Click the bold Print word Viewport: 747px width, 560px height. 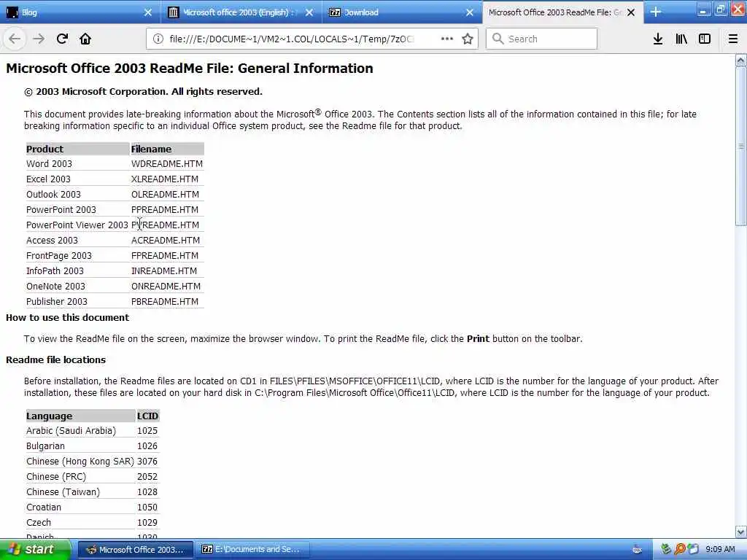(x=478, y=338)
